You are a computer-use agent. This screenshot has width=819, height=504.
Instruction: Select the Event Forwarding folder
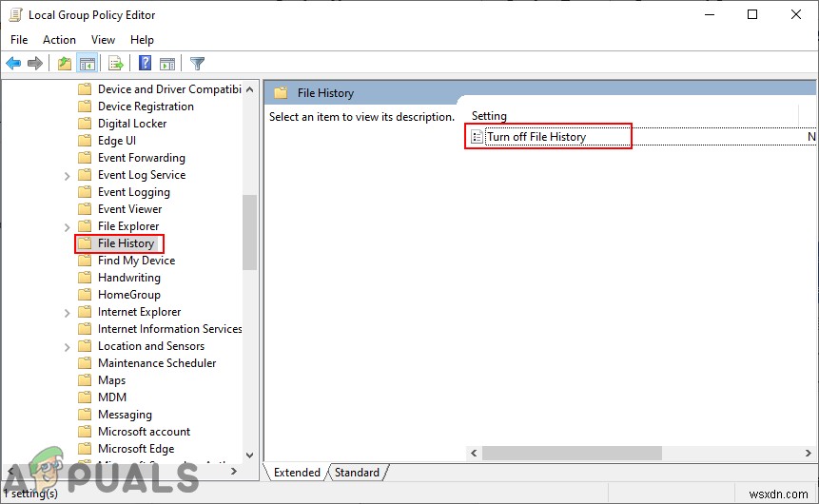tap(142, 158)
